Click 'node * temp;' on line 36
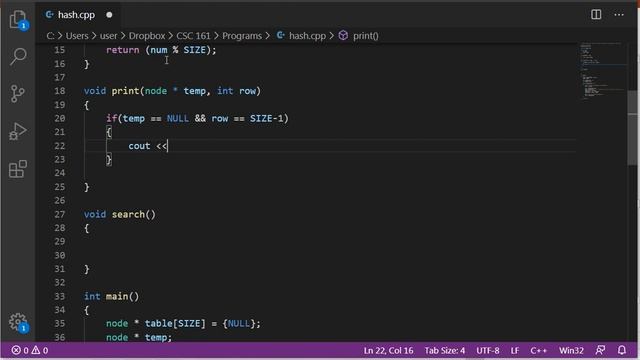 [x=139, y=337]
